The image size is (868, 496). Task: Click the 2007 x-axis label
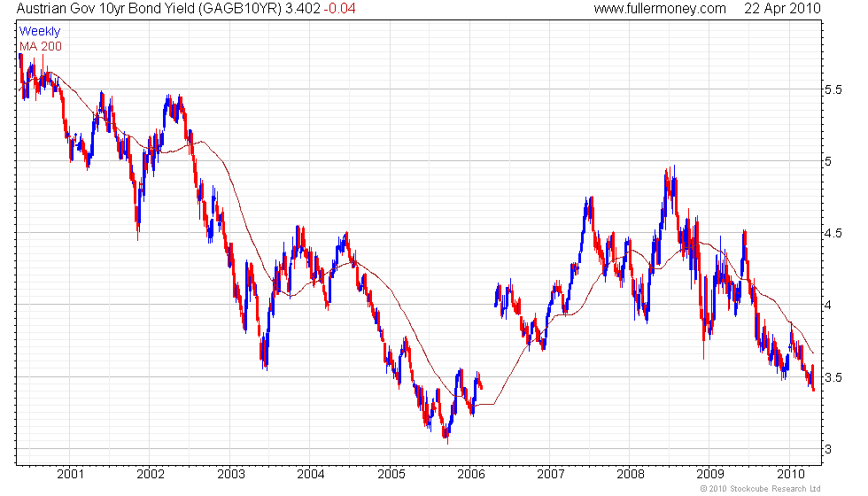(551, 474)
